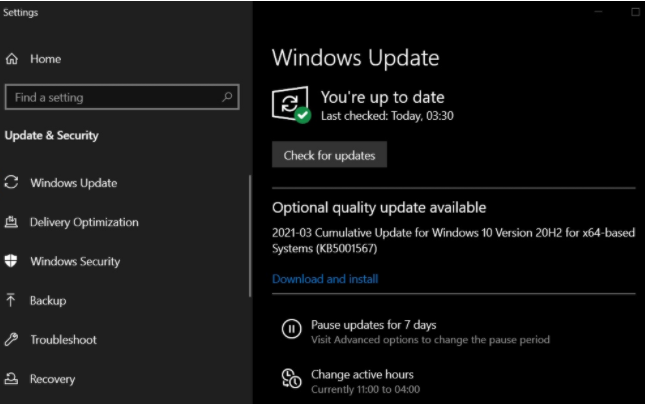The image size is (645, 404).
Task: Click the Optional quality update available heading
Action: tap(379, 207)
